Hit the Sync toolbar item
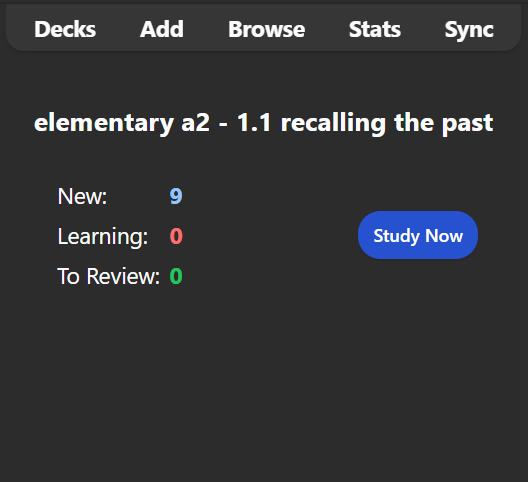Screen dimensions: 528x482 pos(469,30)
